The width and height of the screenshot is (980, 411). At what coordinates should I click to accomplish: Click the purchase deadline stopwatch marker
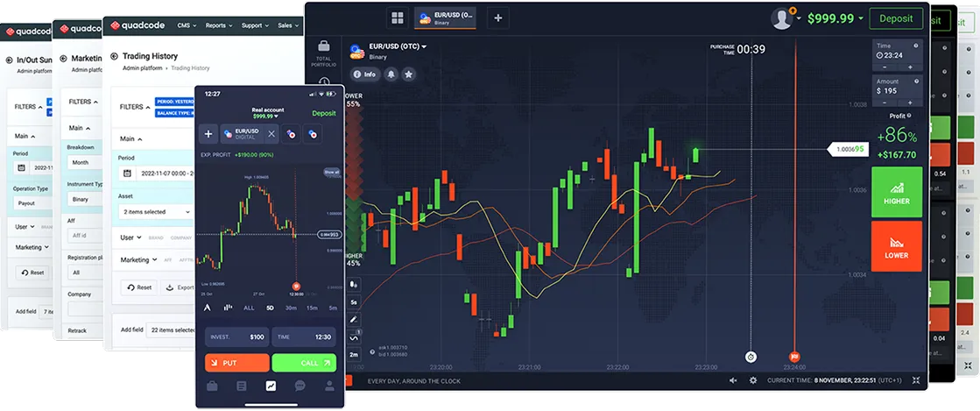(x=751, y=358)
